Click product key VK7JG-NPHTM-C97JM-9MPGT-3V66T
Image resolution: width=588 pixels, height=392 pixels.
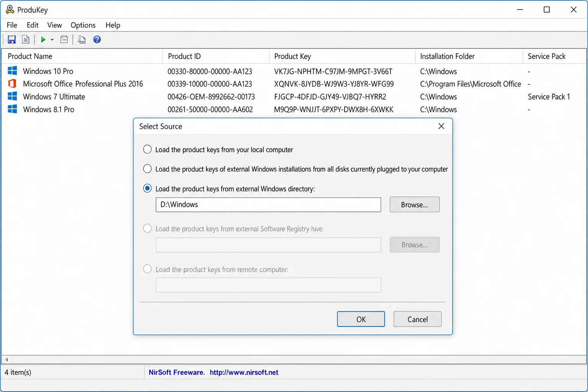(x=333, y=71)
